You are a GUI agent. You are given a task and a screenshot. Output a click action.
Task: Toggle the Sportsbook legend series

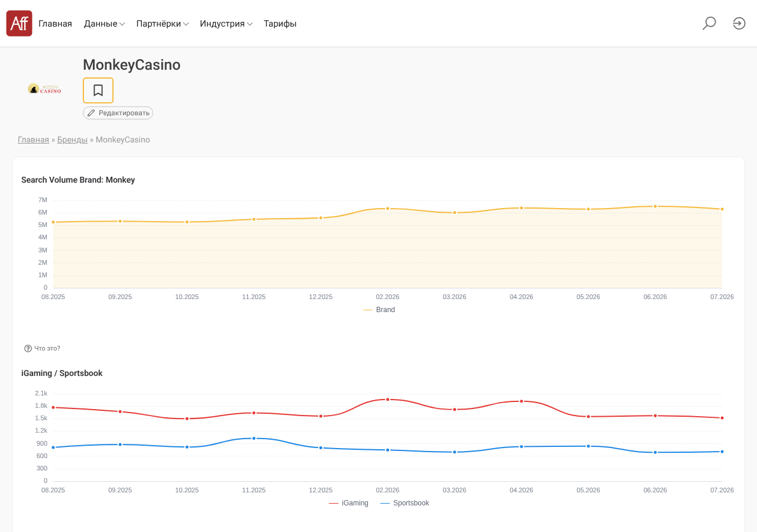click(405, 503)
